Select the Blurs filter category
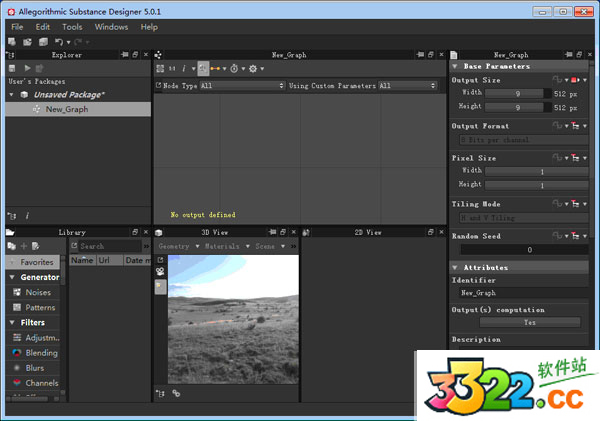Screen dimensions: 600x421 point(34,368)
